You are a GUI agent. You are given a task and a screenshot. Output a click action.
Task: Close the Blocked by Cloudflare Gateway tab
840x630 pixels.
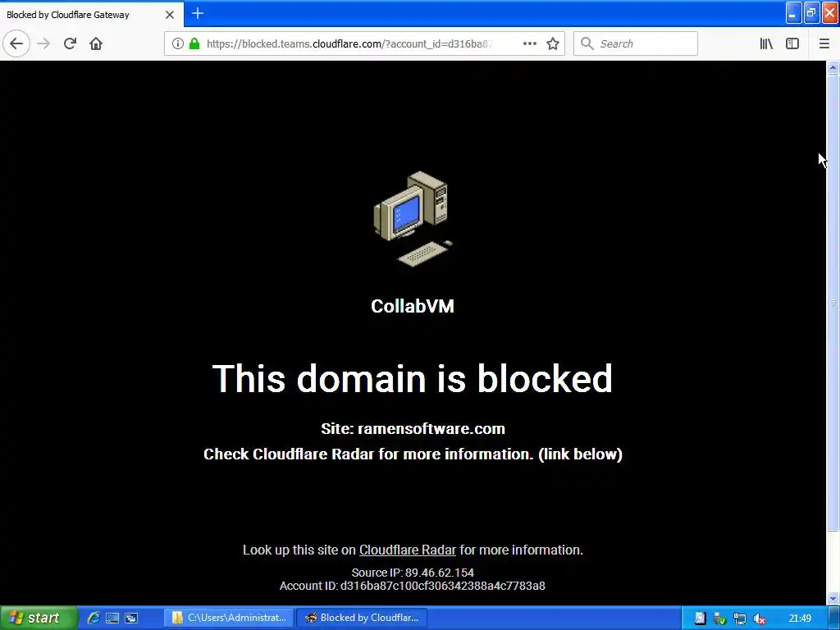(169, 15)
